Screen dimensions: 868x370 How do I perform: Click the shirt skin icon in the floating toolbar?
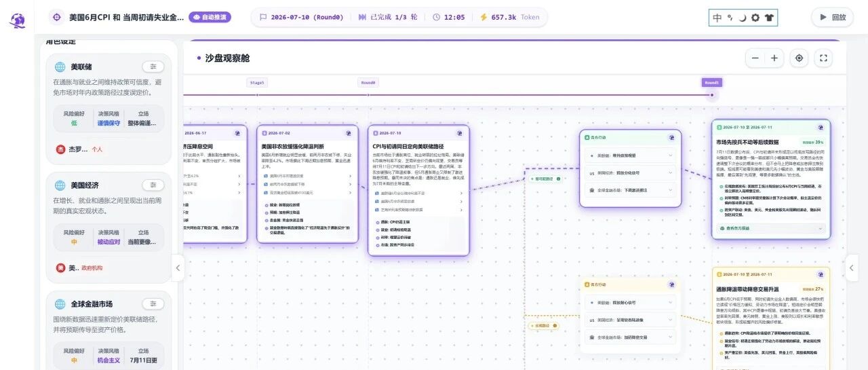[768, 18]
